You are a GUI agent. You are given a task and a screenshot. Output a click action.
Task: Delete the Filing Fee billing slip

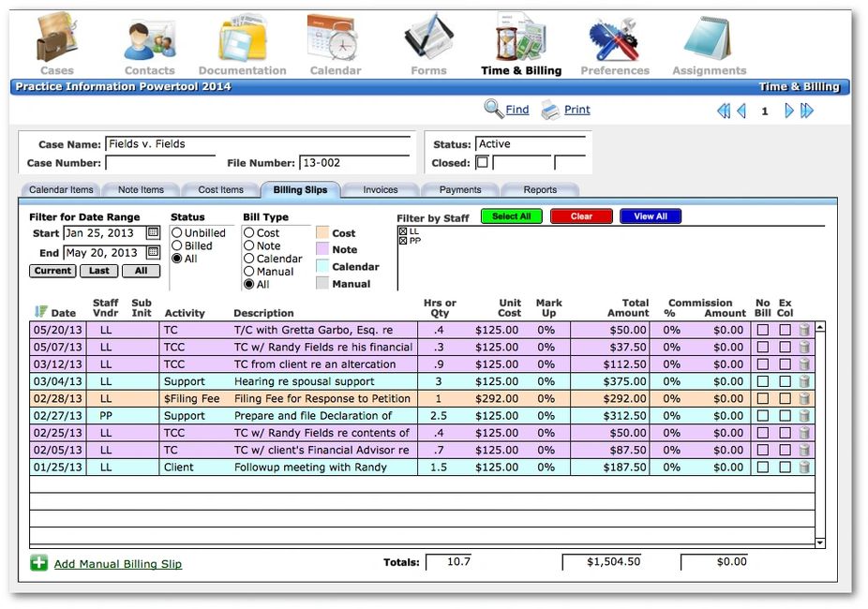[805, 398]
